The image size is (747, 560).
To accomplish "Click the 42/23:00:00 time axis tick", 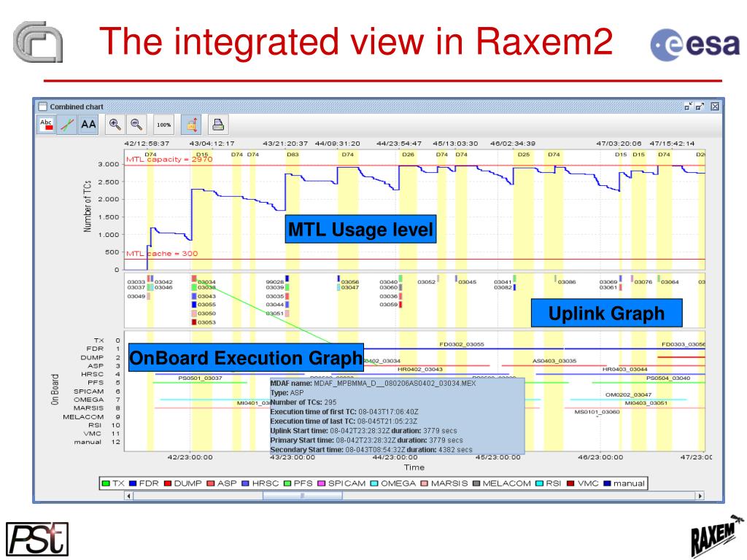I will click(x=190, y=457).
